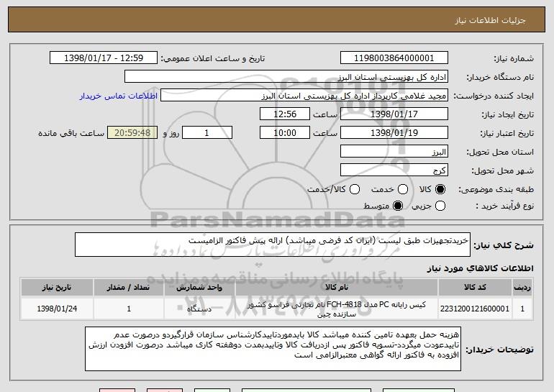Screen dimensions: 554x392
Task: Select the خدمت radio button
Action: pyautogui.click(x=403, y=189)
